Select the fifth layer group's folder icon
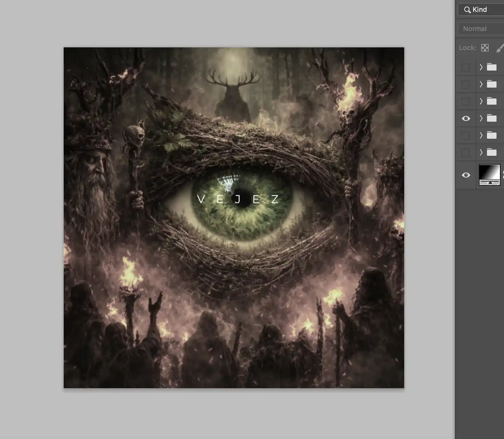This screenshot has width=504, height=439. 491,135
